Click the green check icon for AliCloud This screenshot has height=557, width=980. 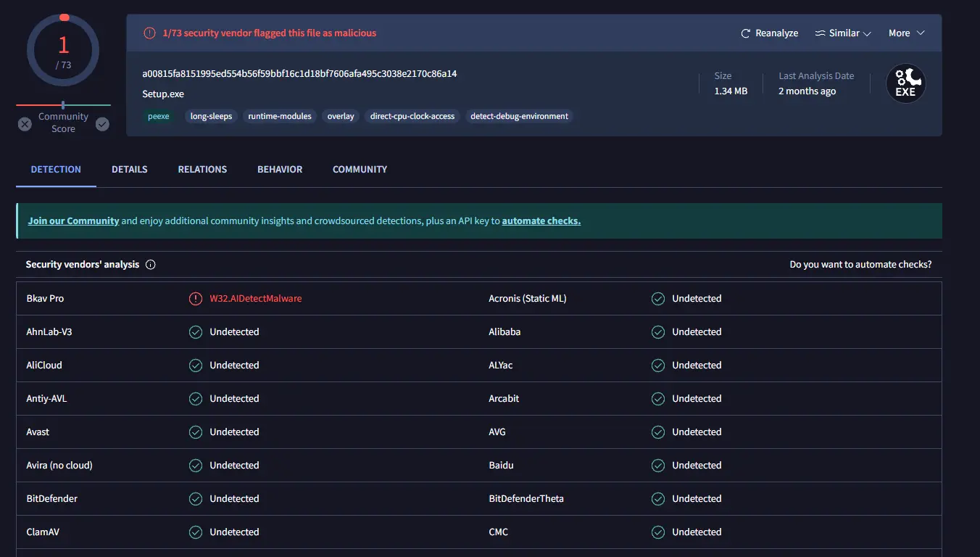pos(196,366)
